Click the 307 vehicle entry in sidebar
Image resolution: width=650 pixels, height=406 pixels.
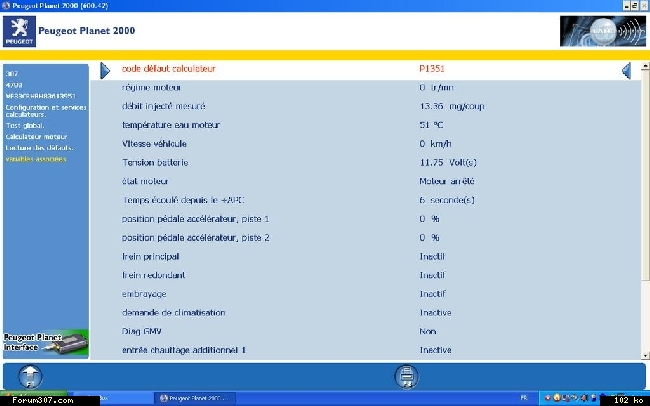click(x=12, y=74)
